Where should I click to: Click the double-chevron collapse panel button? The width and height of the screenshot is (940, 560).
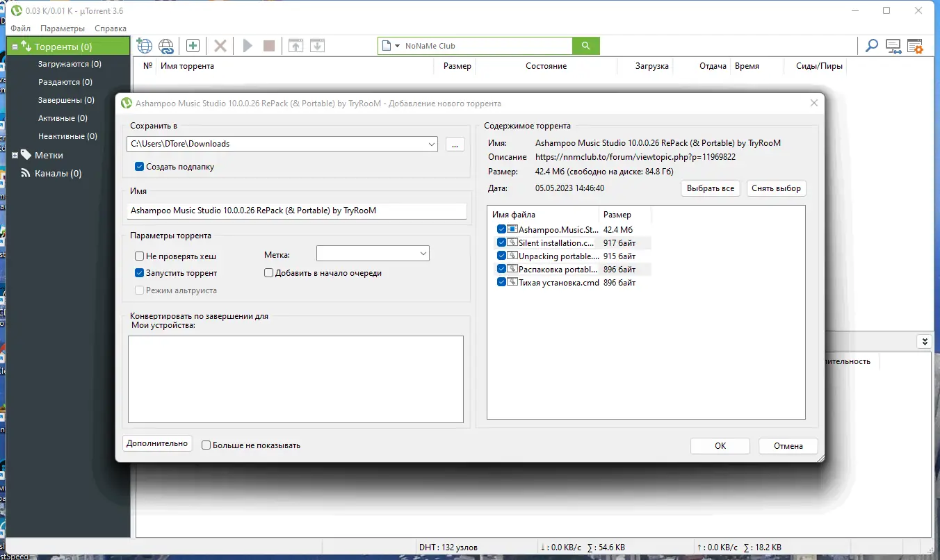click(924, 341)
